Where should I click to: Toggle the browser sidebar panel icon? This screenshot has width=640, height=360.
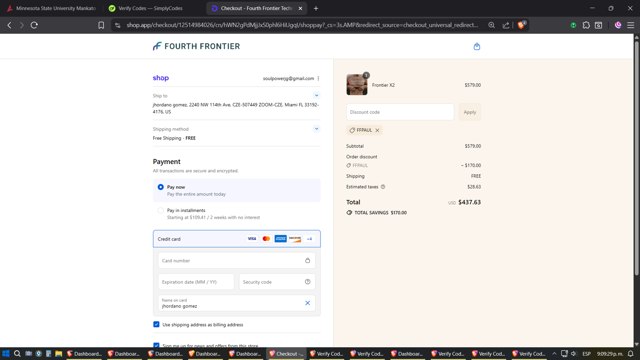(598, 25)
